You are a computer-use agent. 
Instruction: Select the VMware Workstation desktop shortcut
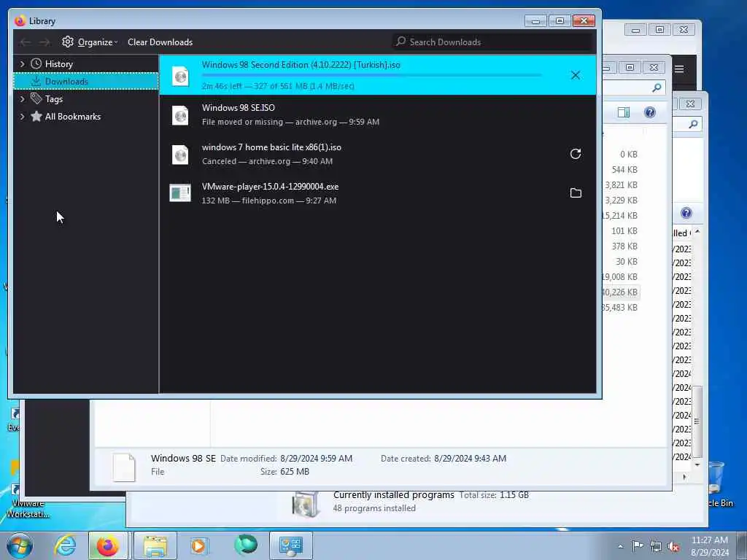28,500
